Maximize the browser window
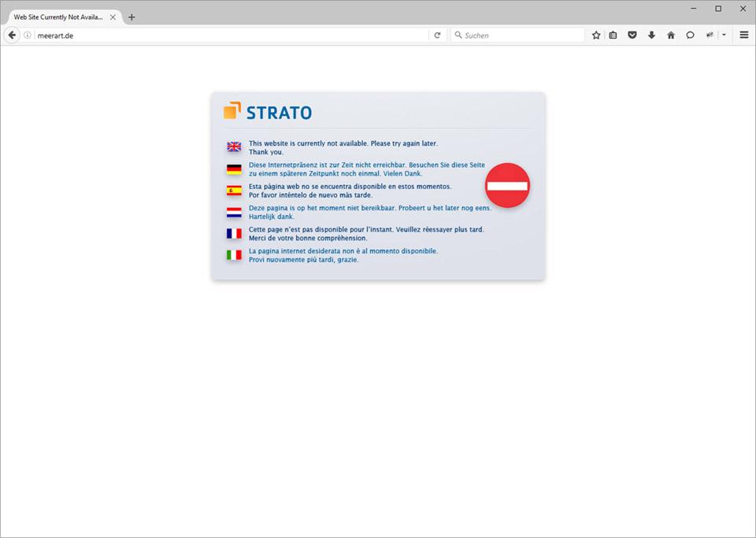The image size is (756, 538). 718,8
